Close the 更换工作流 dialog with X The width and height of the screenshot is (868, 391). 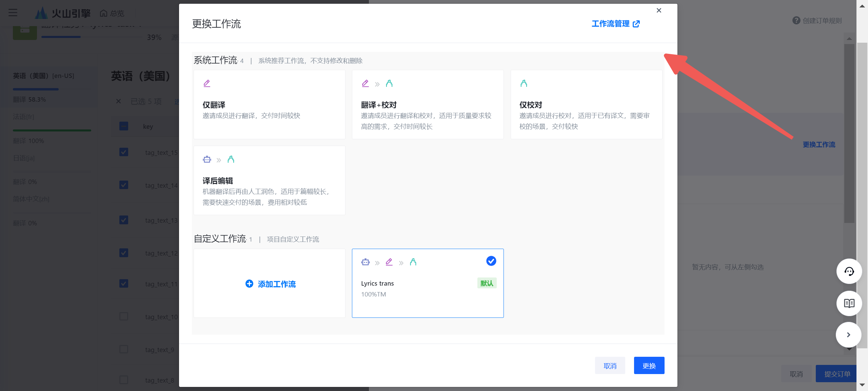tap(658, 11)
